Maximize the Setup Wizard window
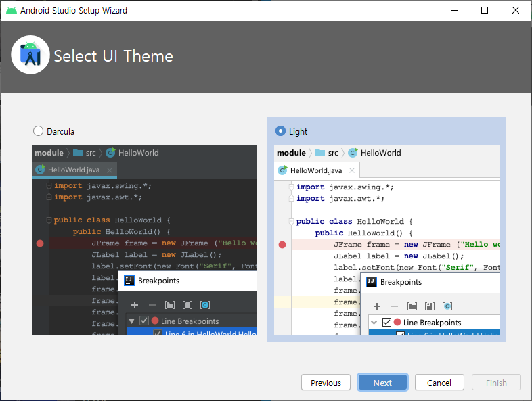 point(485,11)
